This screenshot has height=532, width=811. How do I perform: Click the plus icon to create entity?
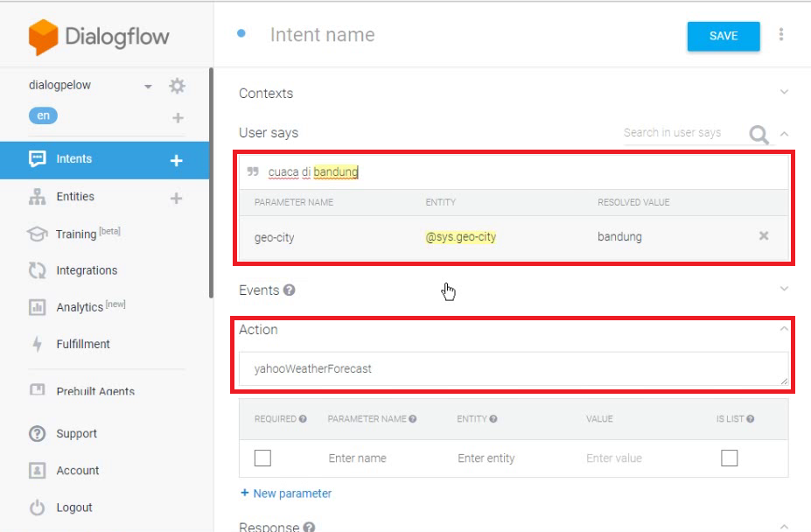pos(176,199)
